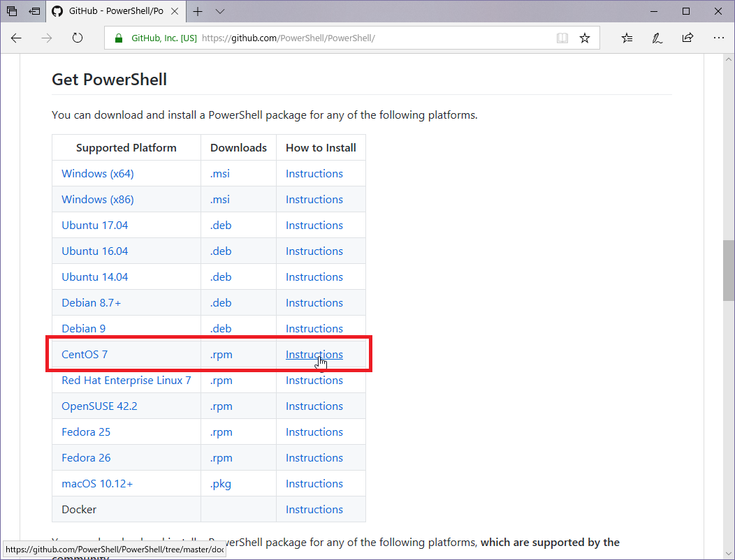Download the Ubuntu 16.04 .deb
735x560 pixels.
point(221,251)
